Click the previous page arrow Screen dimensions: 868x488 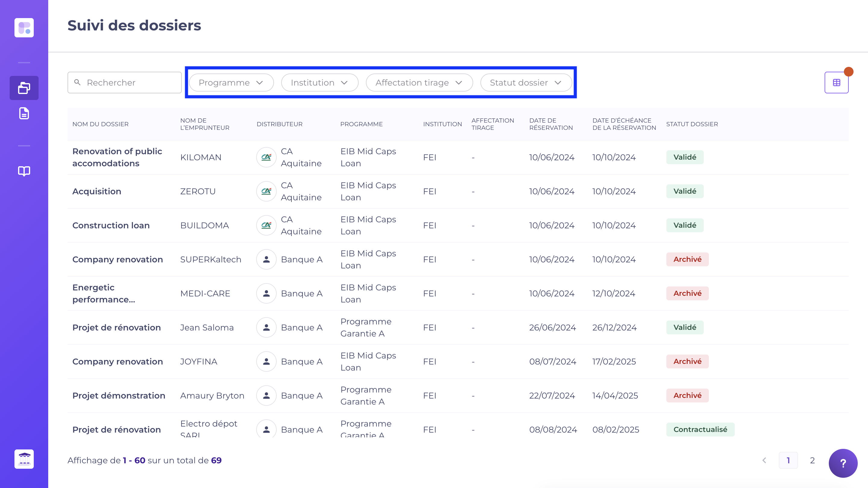(764, 460)
